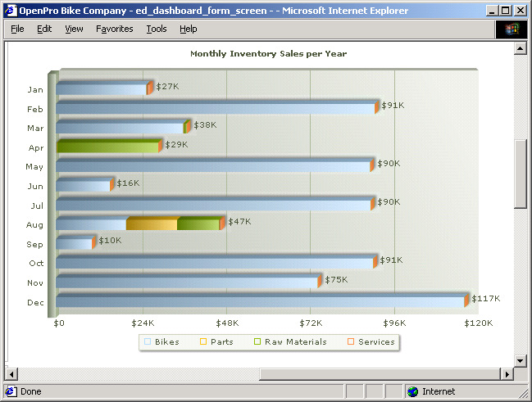Click the Internet zone globe icon
The width and height of the screenshot is (532, 402).
coord(412,391)
